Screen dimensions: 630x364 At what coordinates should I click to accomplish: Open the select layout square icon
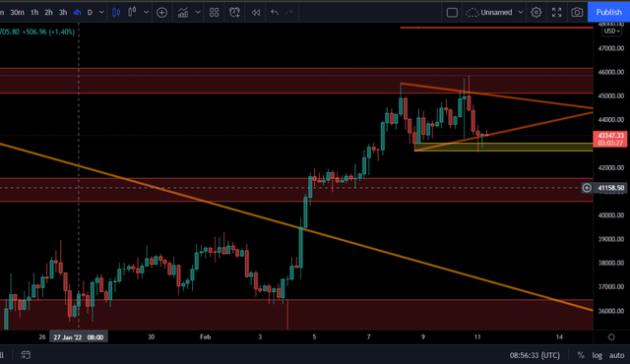[x=452, y=13]
